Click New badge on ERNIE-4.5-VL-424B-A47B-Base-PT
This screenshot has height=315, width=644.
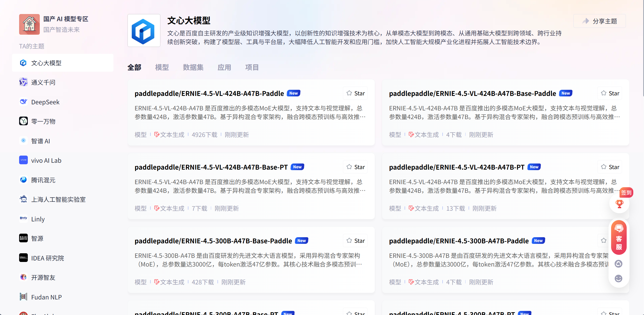[x=297, y=167]
